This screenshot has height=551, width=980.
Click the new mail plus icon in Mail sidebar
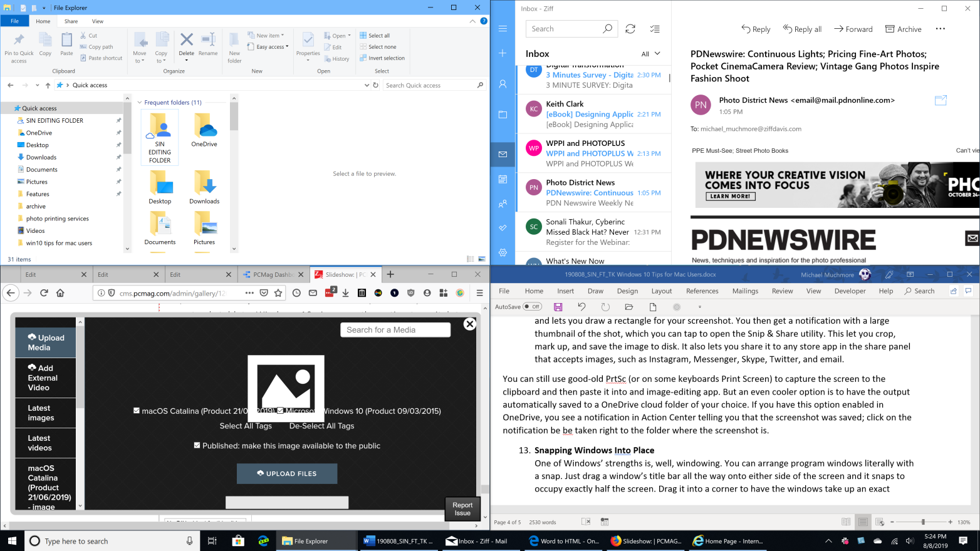503,53
